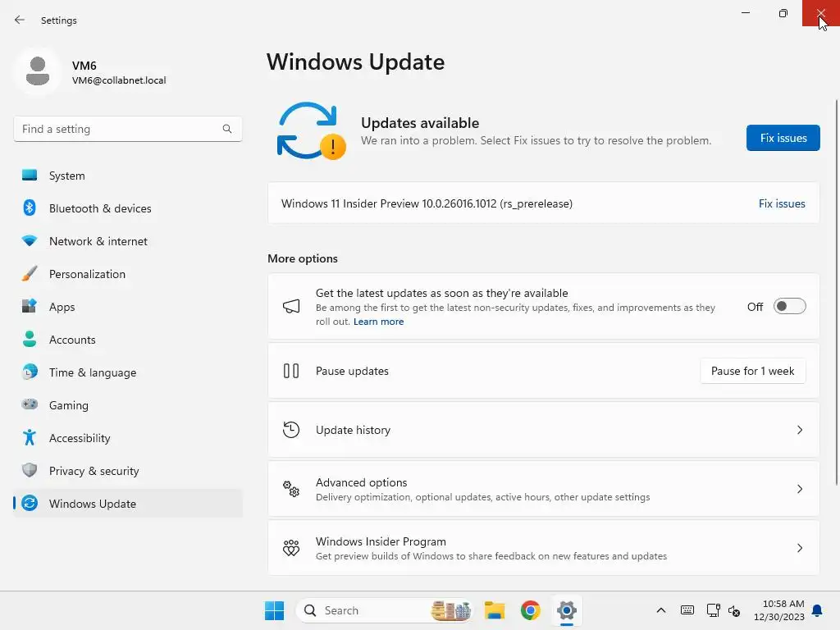This screenshot has width=840, height=630.
Task: Click VM6@collabnet.local account email
Action: (x=119, y=80)
